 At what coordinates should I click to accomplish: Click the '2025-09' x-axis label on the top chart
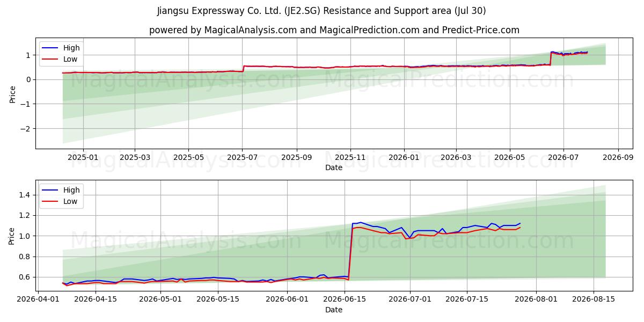297,158
